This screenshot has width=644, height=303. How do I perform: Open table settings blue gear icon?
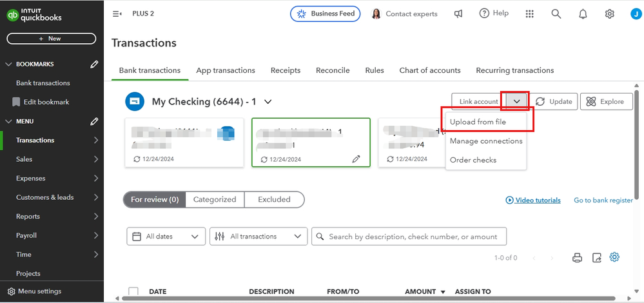pos(614,257)
